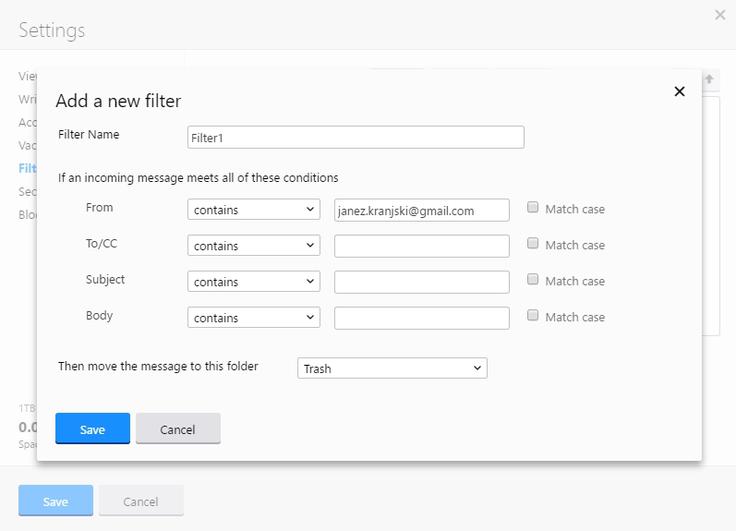Select the Filters item in Settings sidebar
Image resolution: width=736 pixels, height=531 pixels.
(x=27, y=168)
